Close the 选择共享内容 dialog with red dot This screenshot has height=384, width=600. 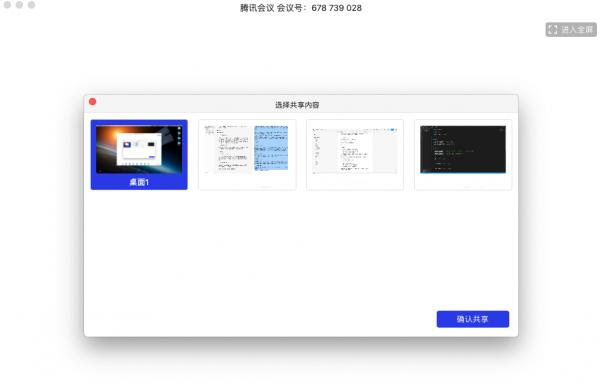click(93, 102)
